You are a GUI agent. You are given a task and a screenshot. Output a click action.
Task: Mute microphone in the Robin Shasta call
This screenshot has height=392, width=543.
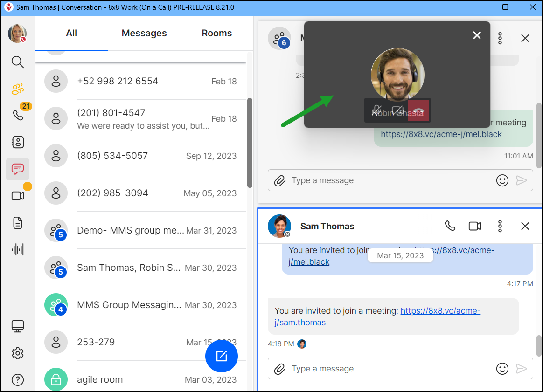(x=377, y=110)
